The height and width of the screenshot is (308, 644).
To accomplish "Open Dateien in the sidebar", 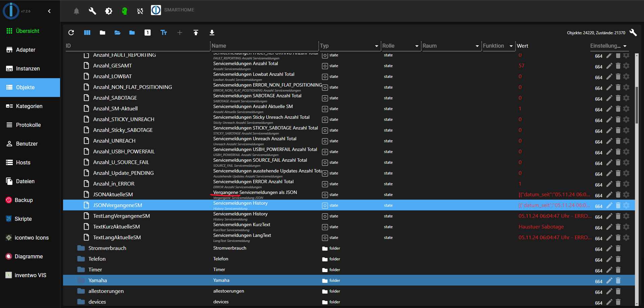I will pos(30,181).
